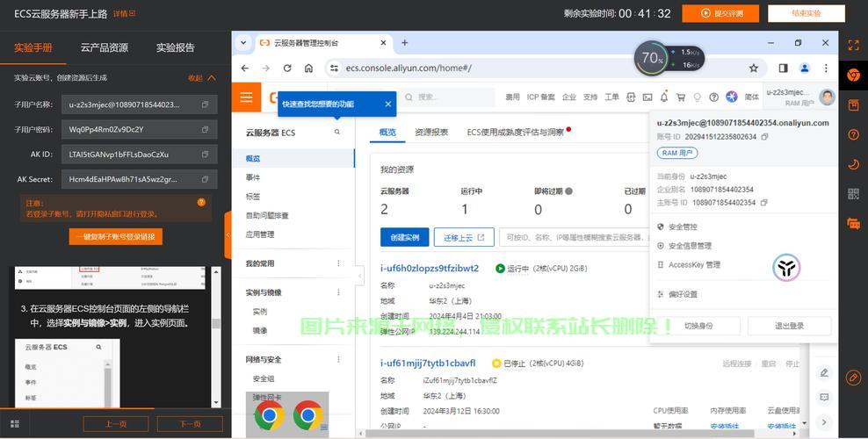This screenshot has height=439, width=868.
Task: Click the 迁移上云 button
Action: [464, 237]
